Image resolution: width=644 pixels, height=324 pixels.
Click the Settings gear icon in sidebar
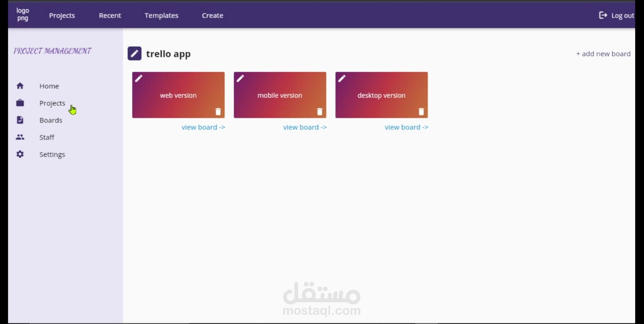point(20,154)
